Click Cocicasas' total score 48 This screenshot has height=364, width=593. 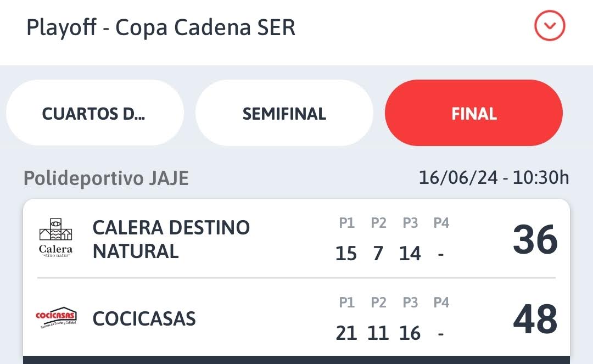coord(535,320)
